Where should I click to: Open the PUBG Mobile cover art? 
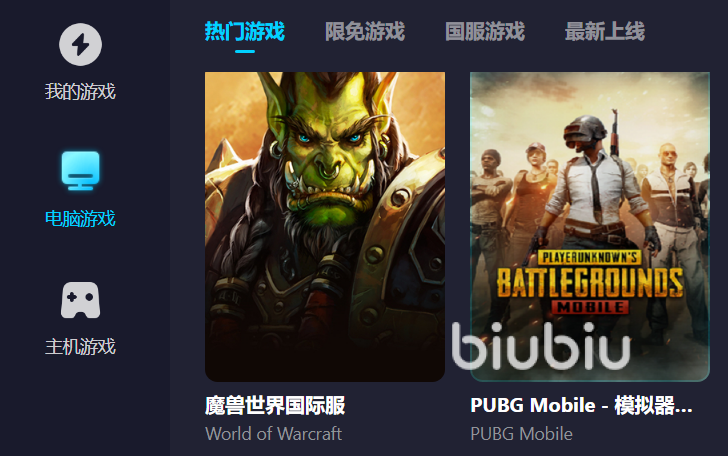point(590,227)
